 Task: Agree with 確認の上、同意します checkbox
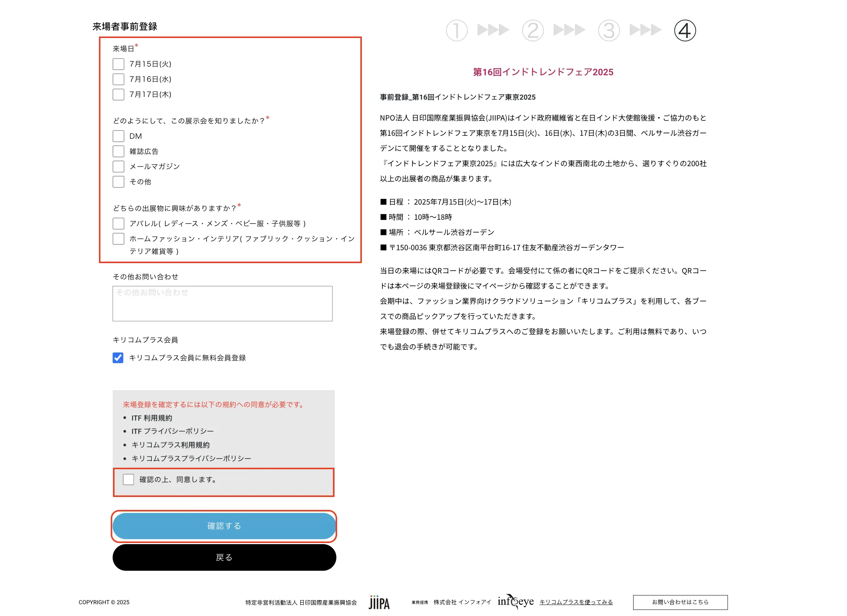[x=128, y=479]
